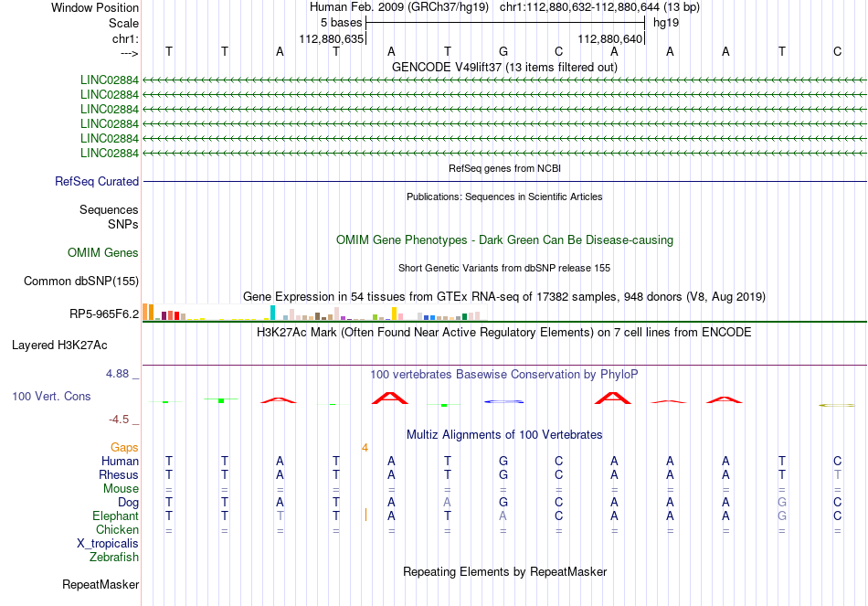Click the blue RefSeq Curated intron line
The image size is (868, 606).
pos(504,181)
